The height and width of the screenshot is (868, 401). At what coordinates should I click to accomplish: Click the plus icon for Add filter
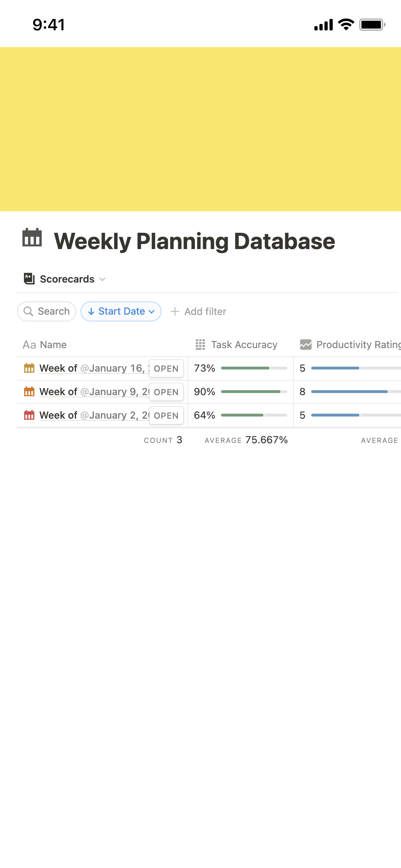pyautogui.click(x=175, y=311)
